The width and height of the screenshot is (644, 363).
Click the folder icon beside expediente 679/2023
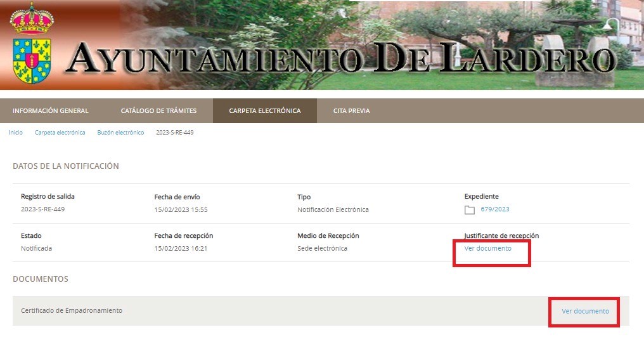[x=470, y=210]
